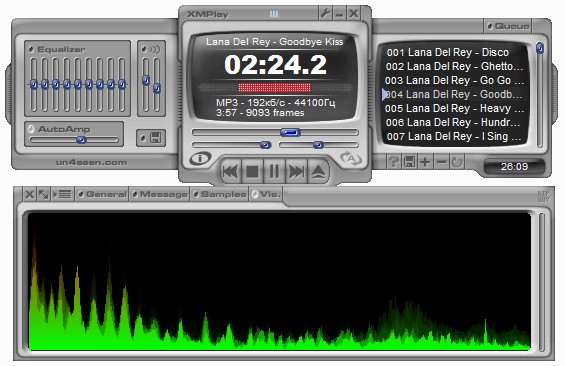Click the Lana Del Rey - Goodbye Kiss title

click(x=275, y=42)
